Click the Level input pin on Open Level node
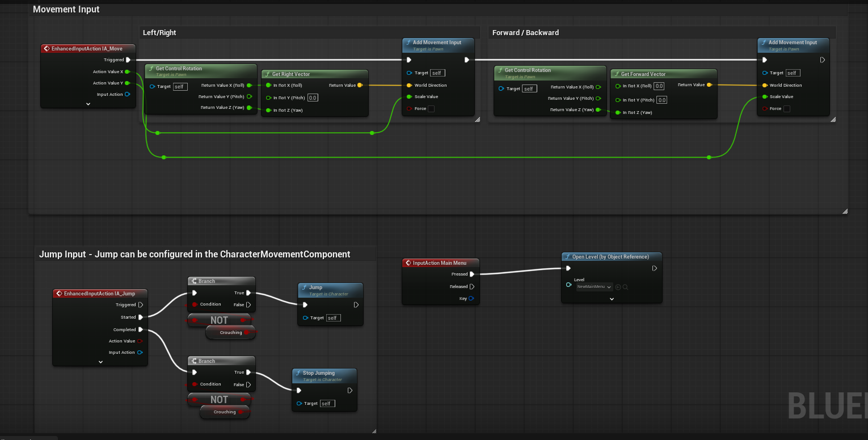 [568, 285]
